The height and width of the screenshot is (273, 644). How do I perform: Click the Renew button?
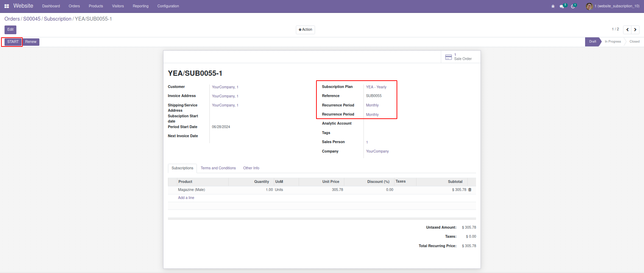[x=31, y=42]
